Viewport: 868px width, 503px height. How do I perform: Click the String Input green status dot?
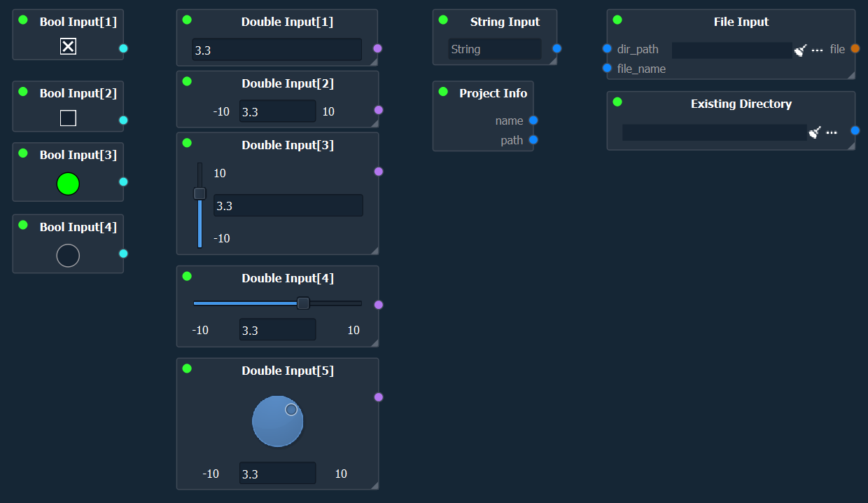pyautogui.click(x=443, y=20)
